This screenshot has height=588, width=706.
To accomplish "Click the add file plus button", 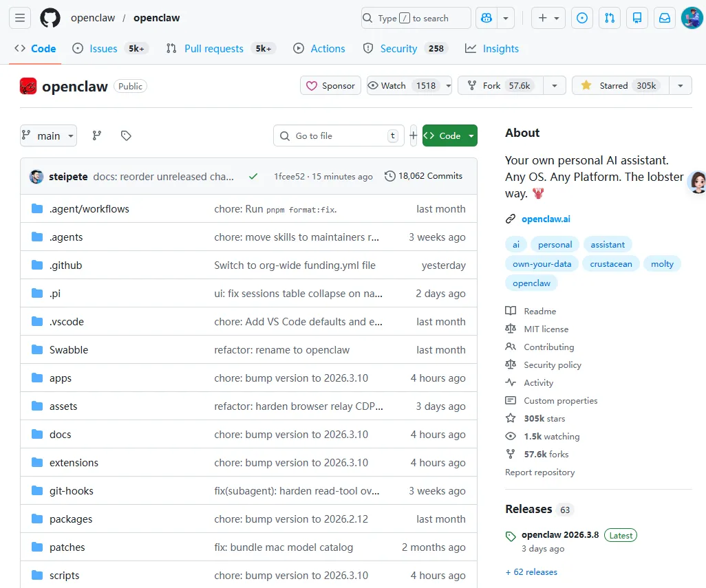I will click(x=414, y=135).
